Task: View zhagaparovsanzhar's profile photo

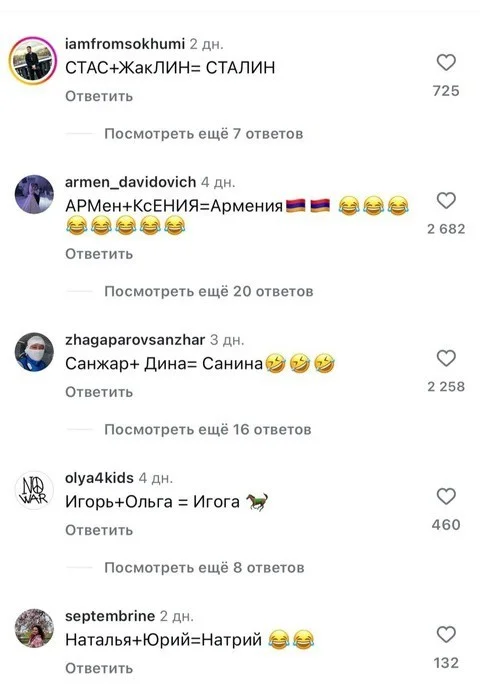Action: tap(34, 352)
